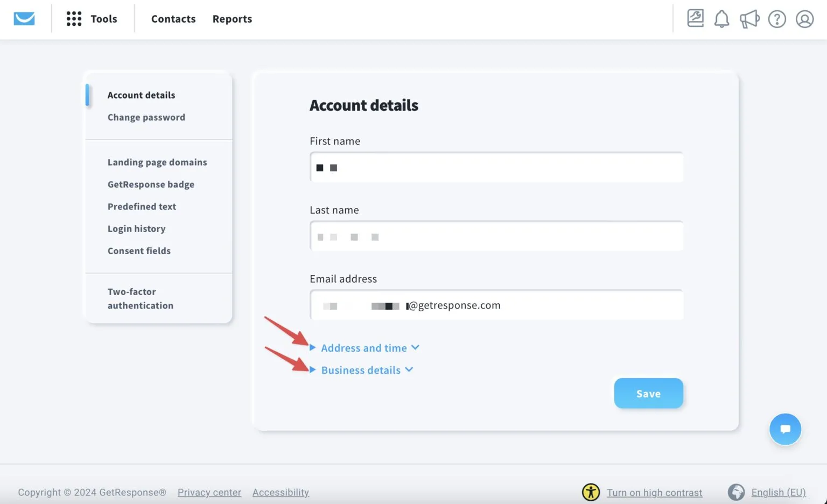Expand the Address and time section

tap(364, 348)
